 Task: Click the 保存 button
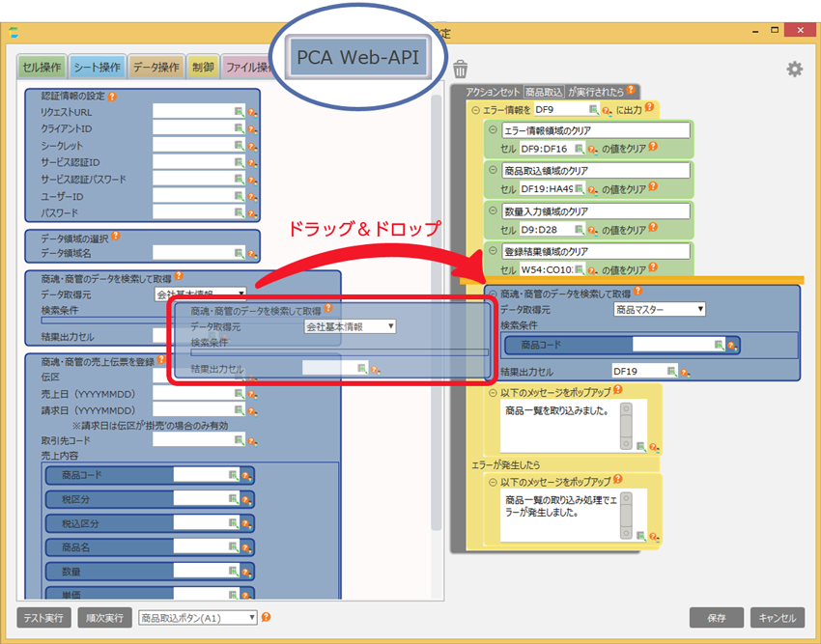point(717,618)
